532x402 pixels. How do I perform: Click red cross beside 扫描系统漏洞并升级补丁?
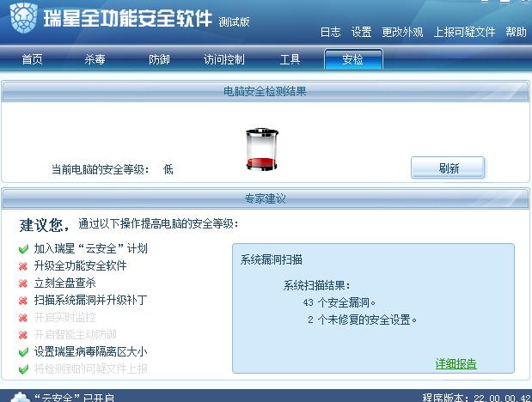[x=23, y=301]
